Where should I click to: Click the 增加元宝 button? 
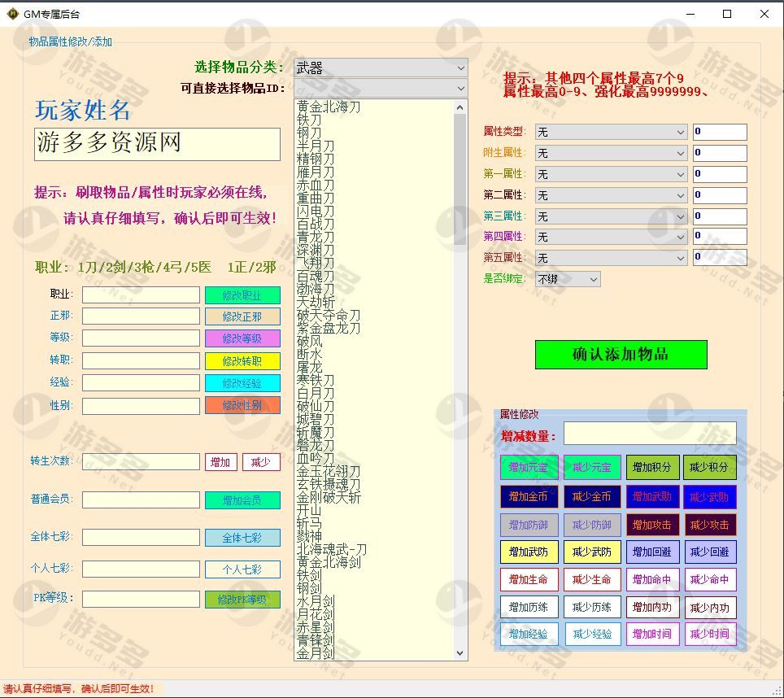pyautogui.click(x=529, y=468)
